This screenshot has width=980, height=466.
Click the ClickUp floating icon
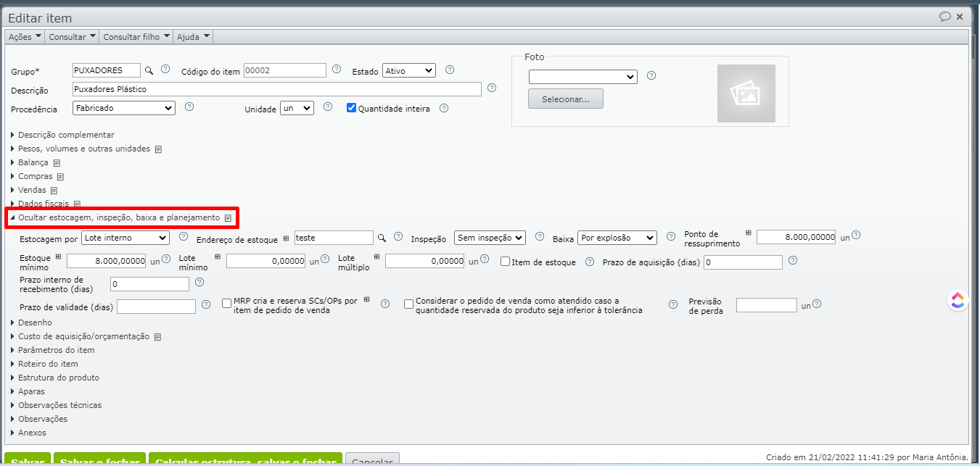958,301
